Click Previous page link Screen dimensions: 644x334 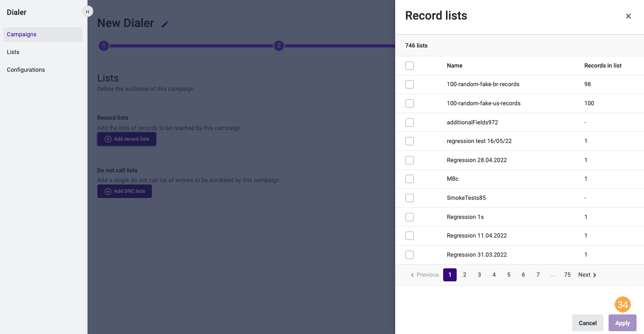[x=425, y=275]
